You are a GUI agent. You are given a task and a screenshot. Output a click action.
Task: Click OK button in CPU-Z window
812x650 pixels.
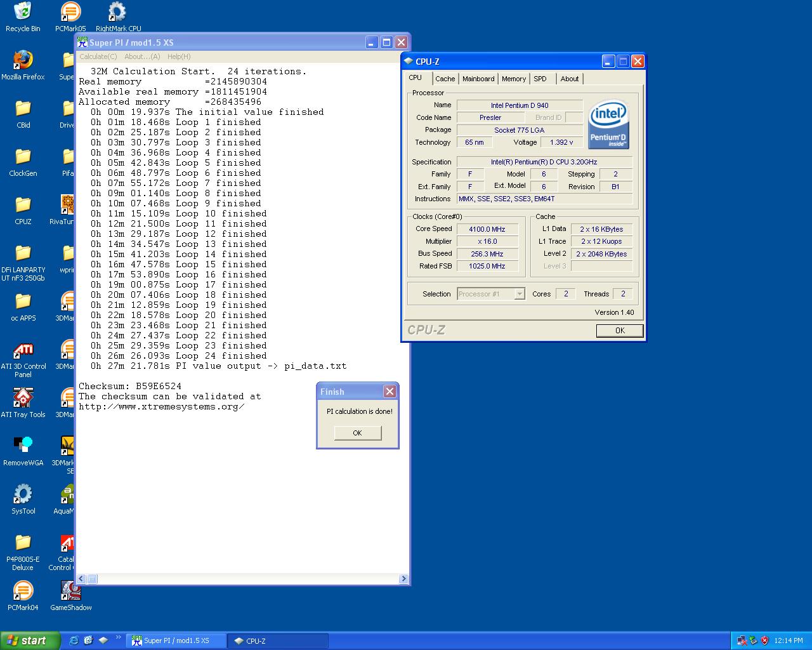620,331
